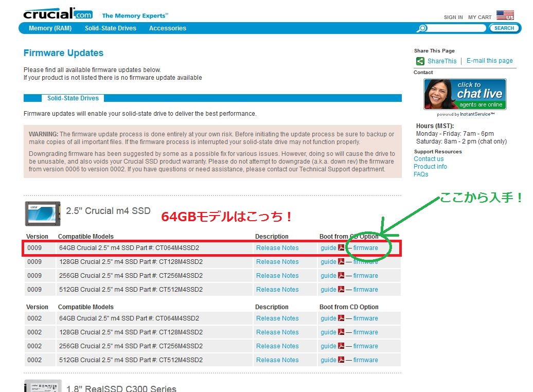The image size is (533, 392).
Task: Open guide link for 0002 128GB
Action: (328, 332)
